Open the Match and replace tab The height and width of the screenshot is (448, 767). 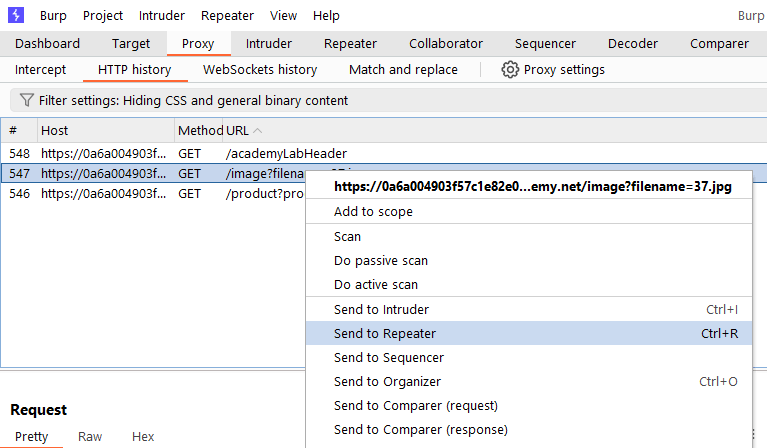click(403, 70)
